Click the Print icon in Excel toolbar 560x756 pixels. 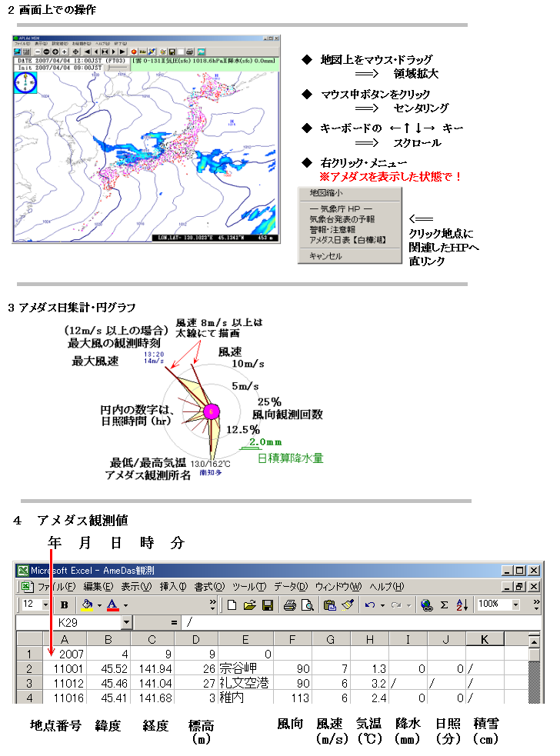click(289, 604)
